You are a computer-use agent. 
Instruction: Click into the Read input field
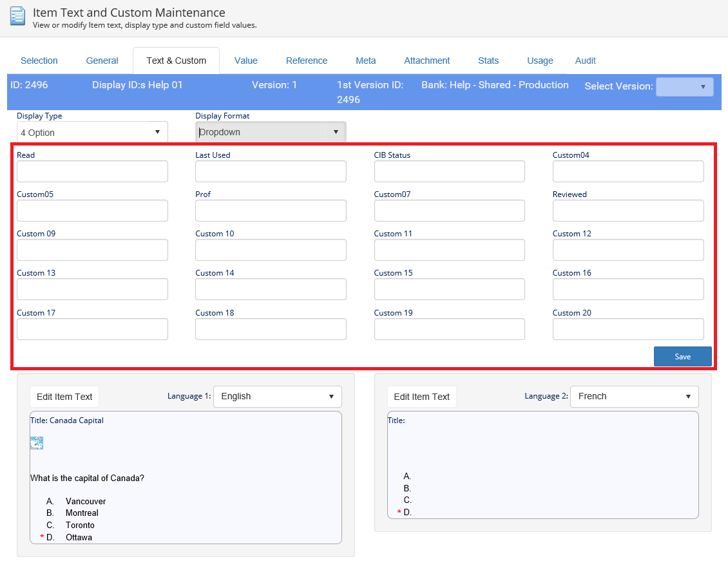click(92, 171)
